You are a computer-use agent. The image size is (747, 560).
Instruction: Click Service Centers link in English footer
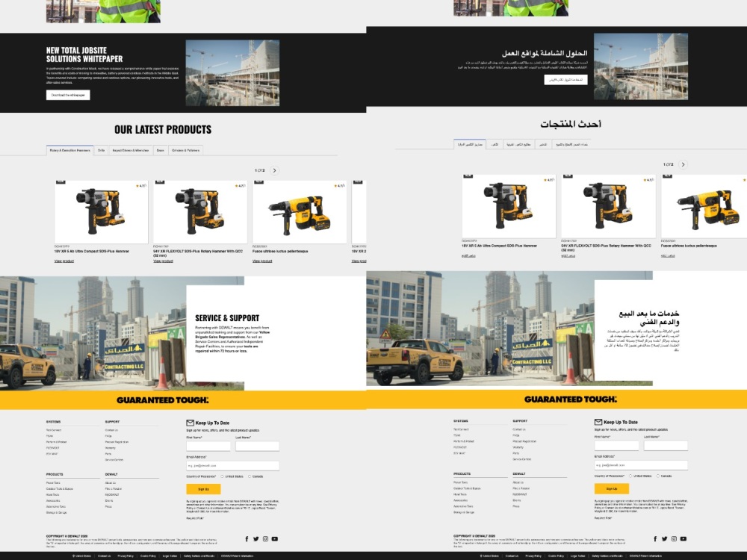point(114,460)
